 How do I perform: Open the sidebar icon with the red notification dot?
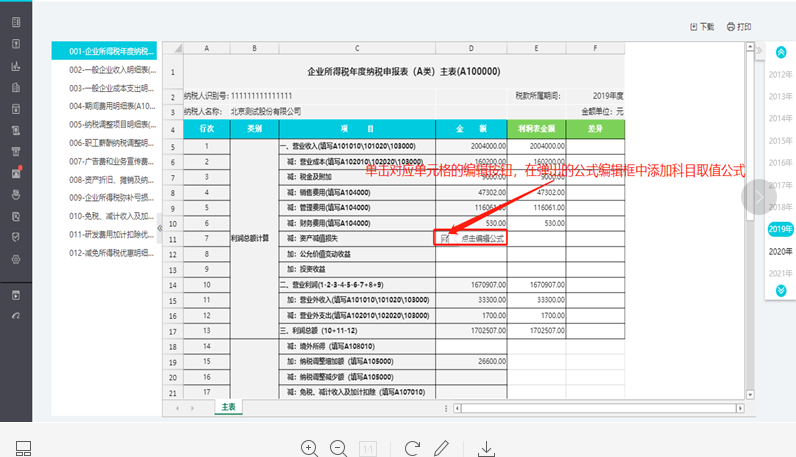[16, 173]
